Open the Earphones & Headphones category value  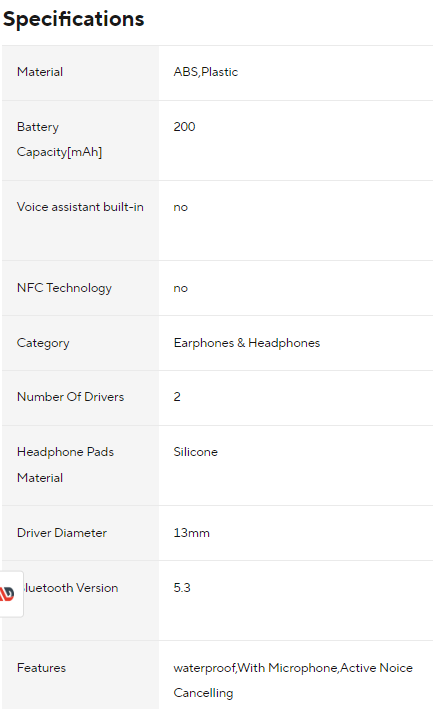[247, 343]
